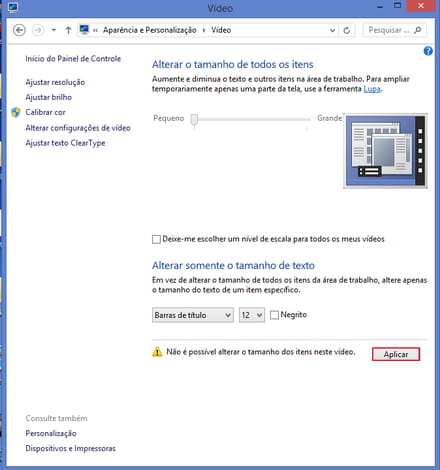Click the Vídeo window icon in title bar
Viewport: 440px width, 470px height.
coord(13,7)
